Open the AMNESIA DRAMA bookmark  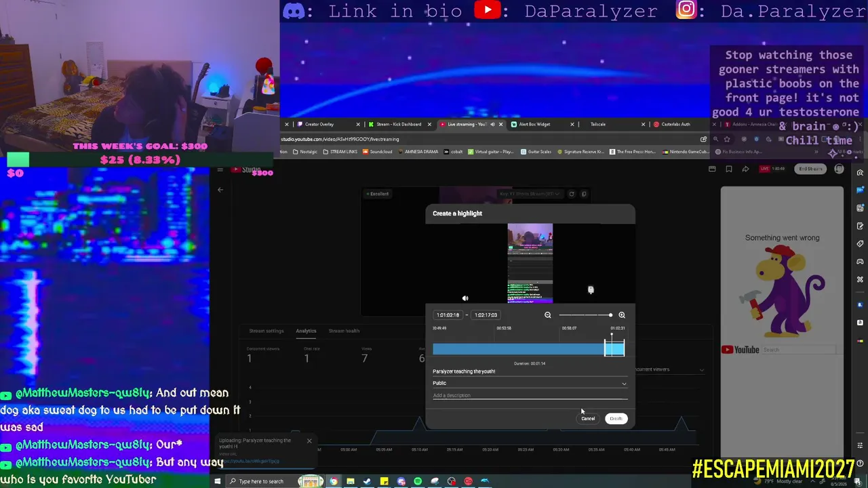coord(418,152)
